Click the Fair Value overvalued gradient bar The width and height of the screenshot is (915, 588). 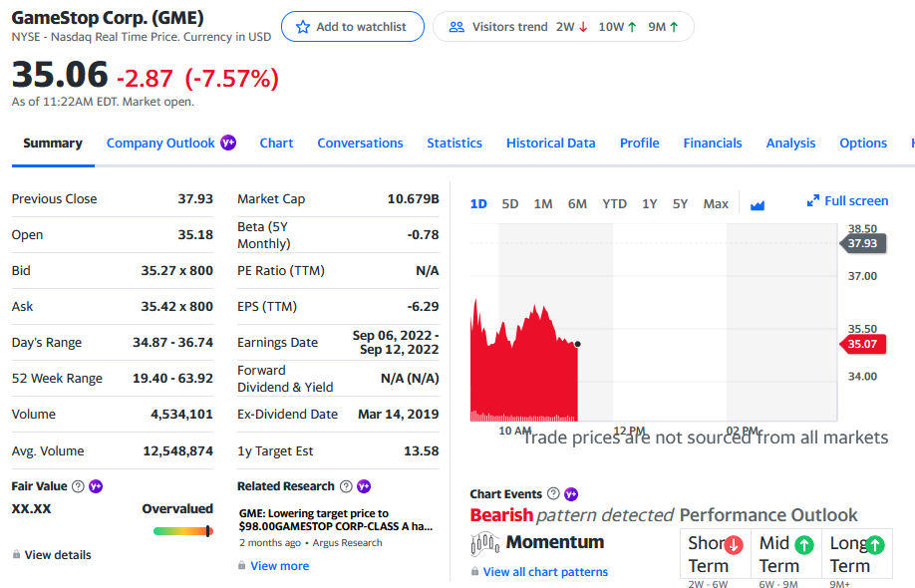(x=183, y=531)
